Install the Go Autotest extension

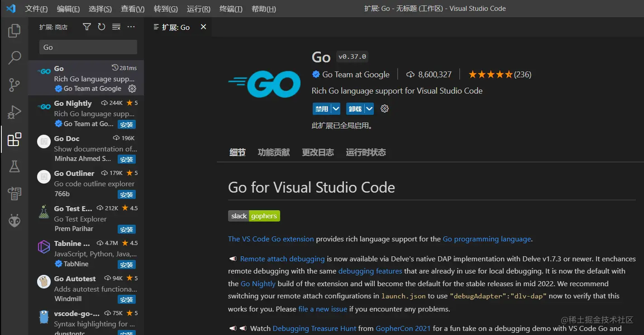127,299
